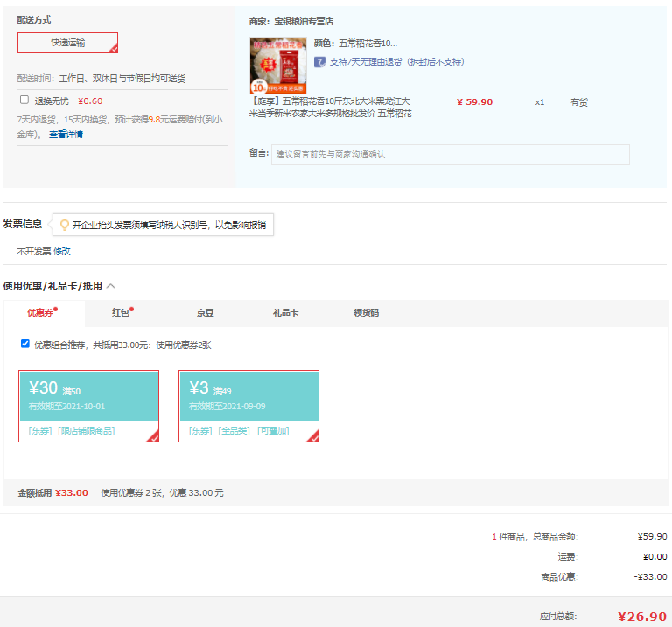Click the ¥ 59.90 item price
Image resolution: width=672 pixels, height=627 pixels.
(475, 102)
